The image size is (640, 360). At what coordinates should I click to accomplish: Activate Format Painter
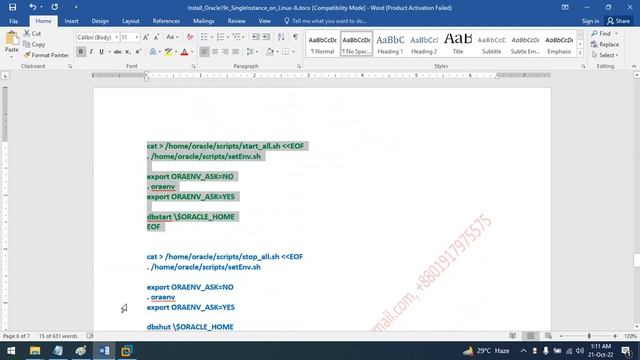pos(46,55)
